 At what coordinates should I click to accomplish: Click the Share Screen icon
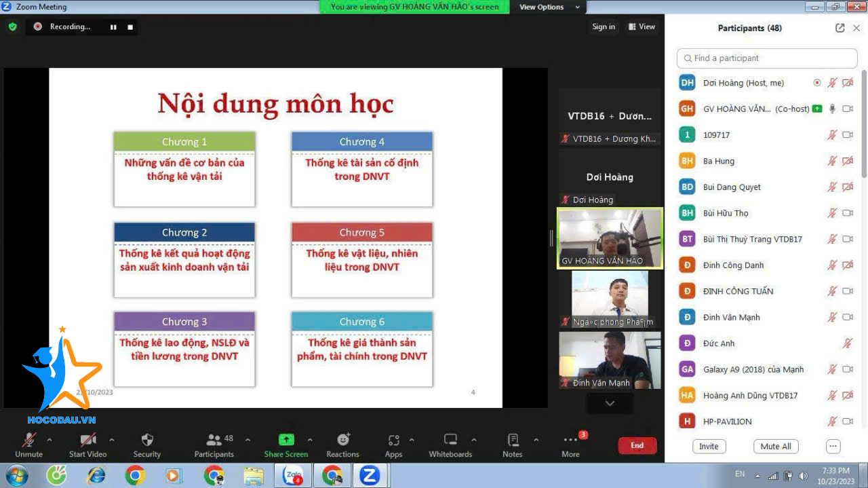pyautogui.click(x=286, y=440)
